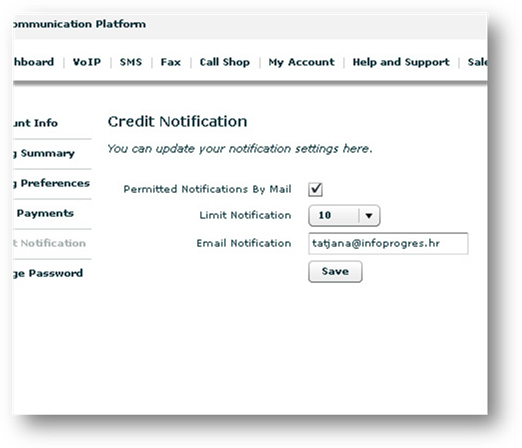Open the Summary sidebar link
The width and height of the screenshot is (522, 448).
[44, 153]
